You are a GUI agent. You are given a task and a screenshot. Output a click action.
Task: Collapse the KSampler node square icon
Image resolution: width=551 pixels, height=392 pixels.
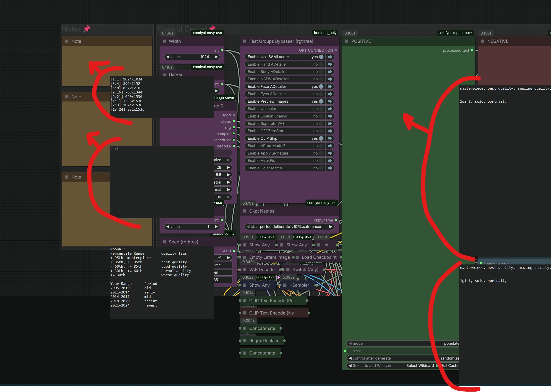[x=285, y=285]
